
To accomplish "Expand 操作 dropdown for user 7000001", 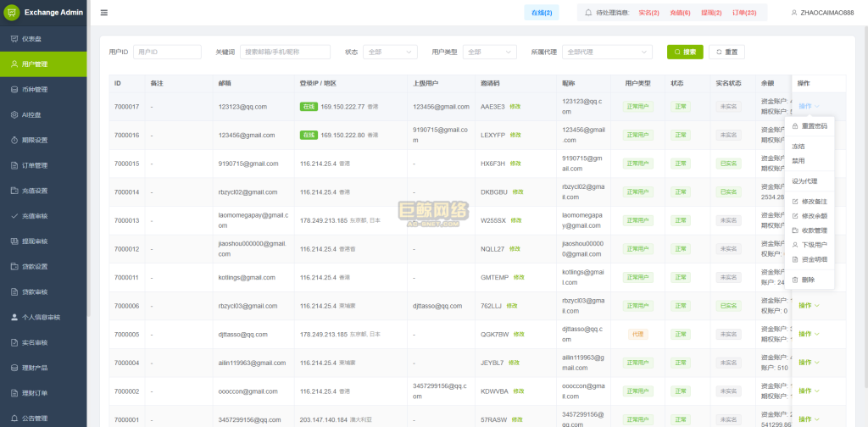I will 809,419.
